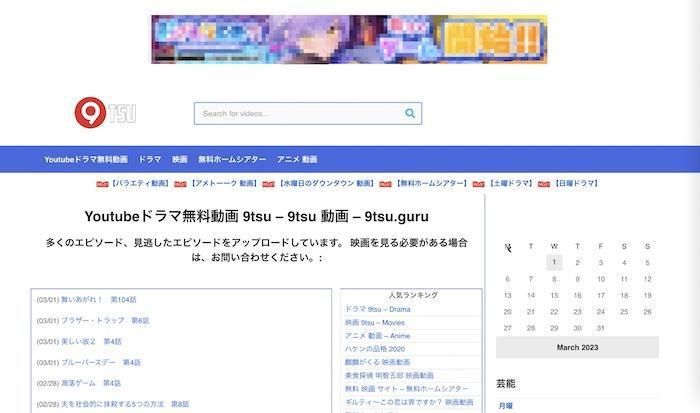
Task: Focus the Search for videos field
Action: click(x=308, y=113)
